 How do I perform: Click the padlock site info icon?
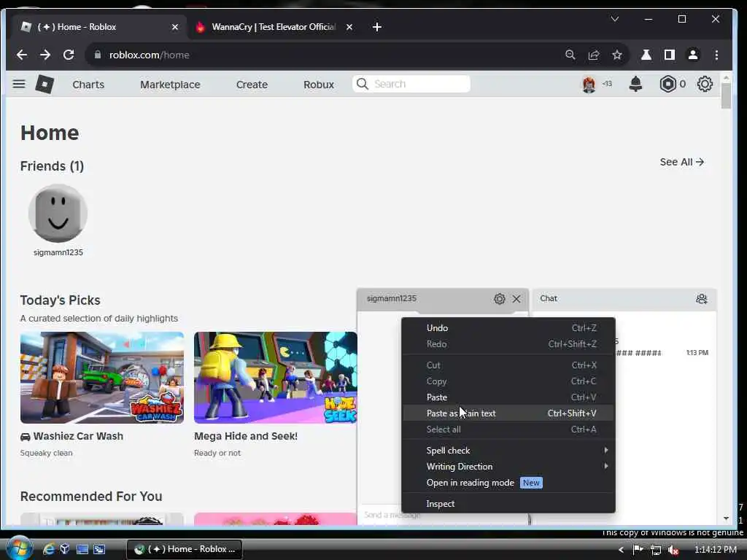point(98,55)
